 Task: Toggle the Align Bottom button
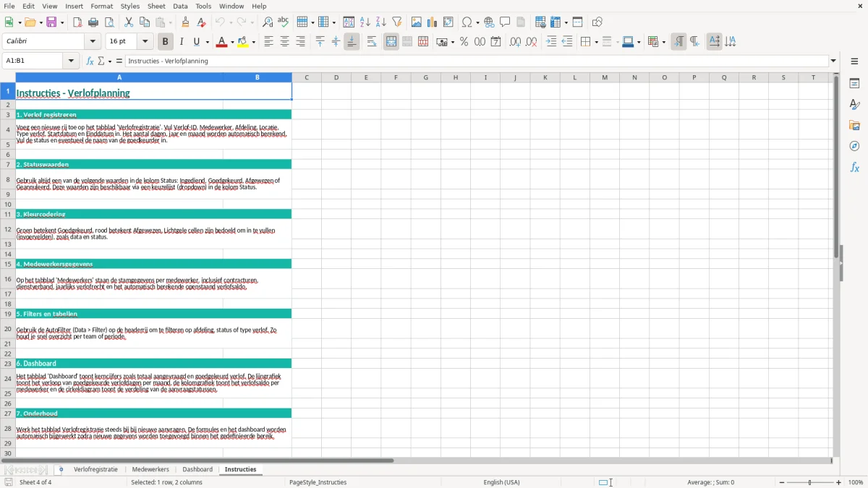click(x=352, y=42)
